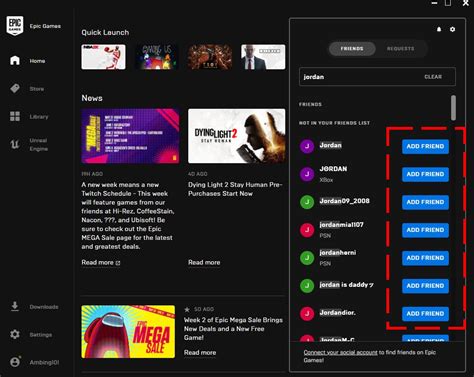Open friends panel settings gear
This screenshot has width=474, height=377.
tap(452, 29)
